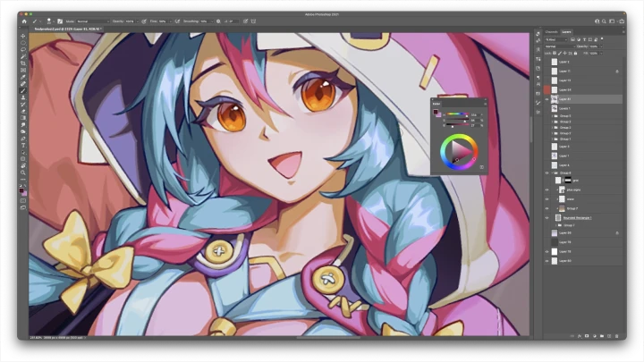
Task: Switch to the Channels panel tab
Action: (551, 32)
